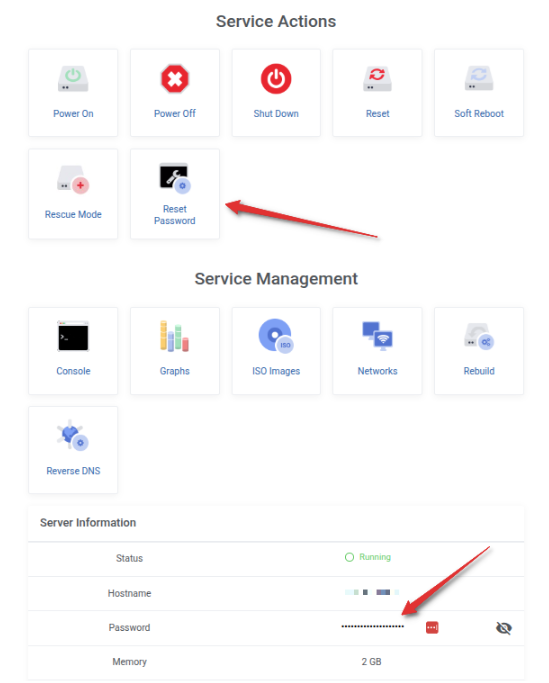The width and height of the screenshot is (549, 683).
Task: Click the Hostname row label
Action: [129, 593]
